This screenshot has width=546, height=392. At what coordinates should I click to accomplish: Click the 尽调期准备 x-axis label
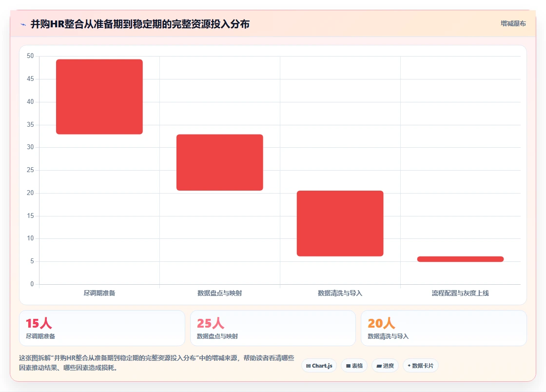tap(99, 293)
